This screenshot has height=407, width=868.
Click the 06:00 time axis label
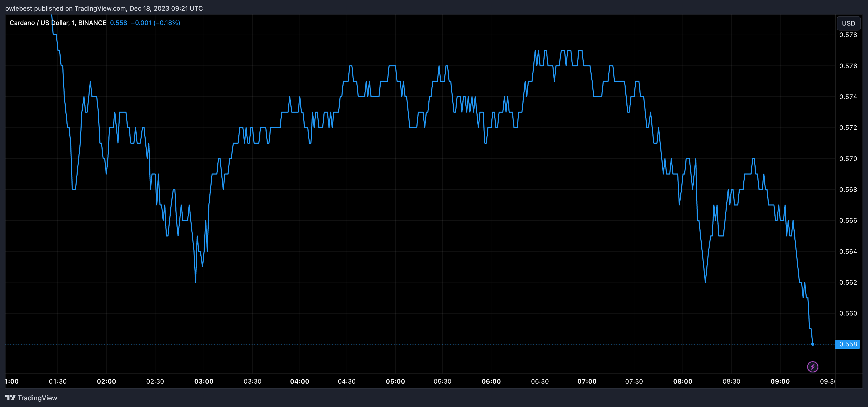tap(491, 381)
